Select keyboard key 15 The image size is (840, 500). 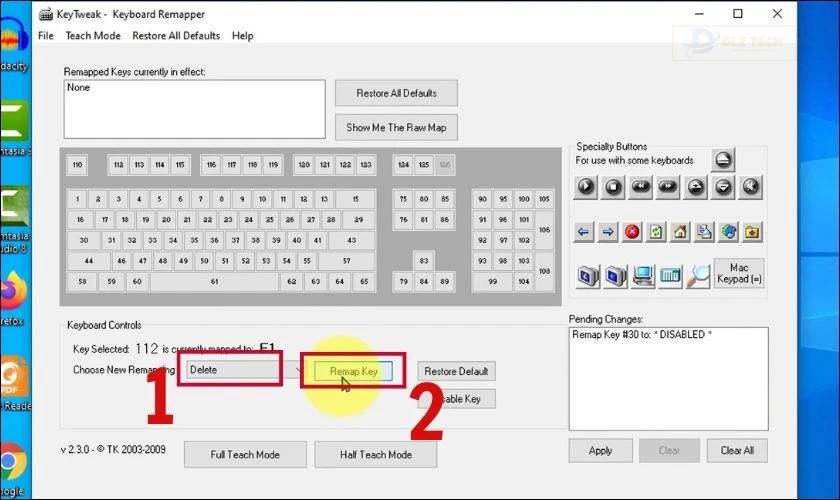(x=355, y=199)
